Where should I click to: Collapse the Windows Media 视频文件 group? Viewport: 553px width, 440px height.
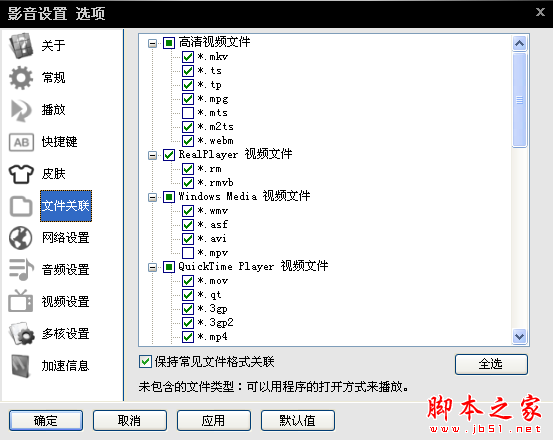pos(152,197)
